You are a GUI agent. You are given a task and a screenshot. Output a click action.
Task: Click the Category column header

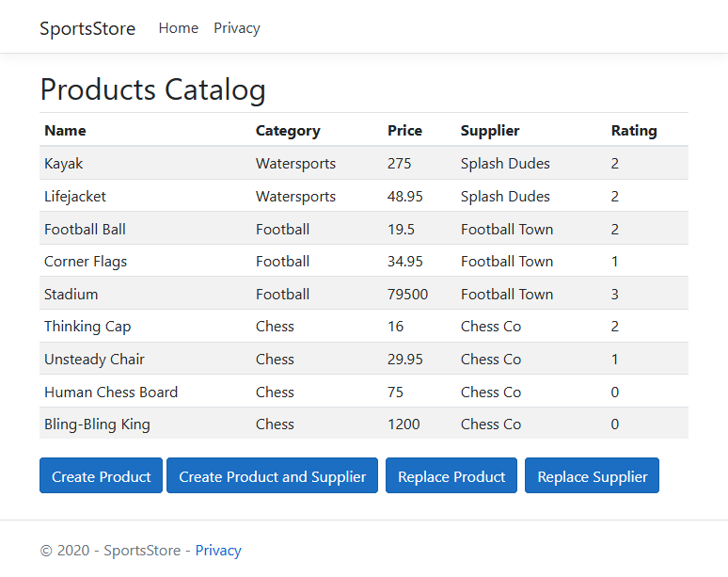[x=288, y=131]
